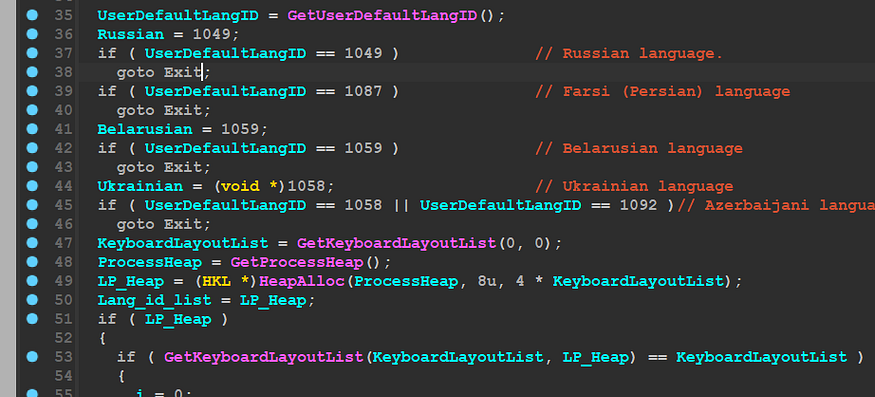Click the '// Belarusian language' comment
The image size is (875, 397).
[638, 149]
